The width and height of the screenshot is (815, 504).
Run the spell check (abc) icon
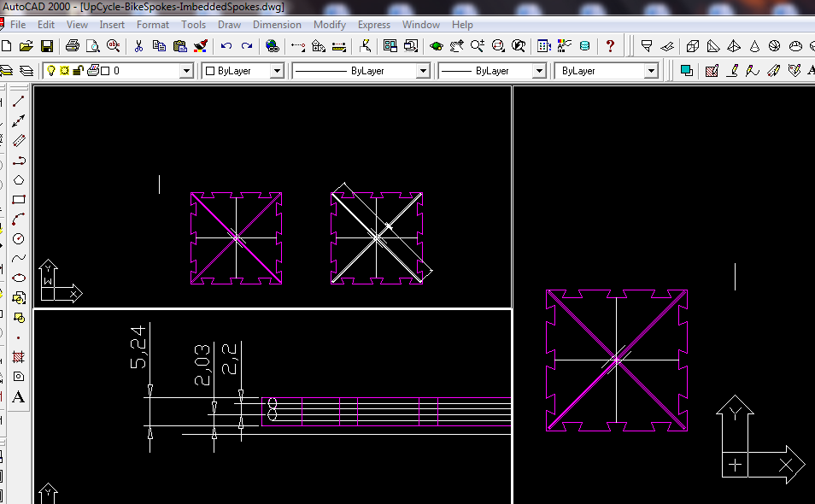click(x=114, y=46)
